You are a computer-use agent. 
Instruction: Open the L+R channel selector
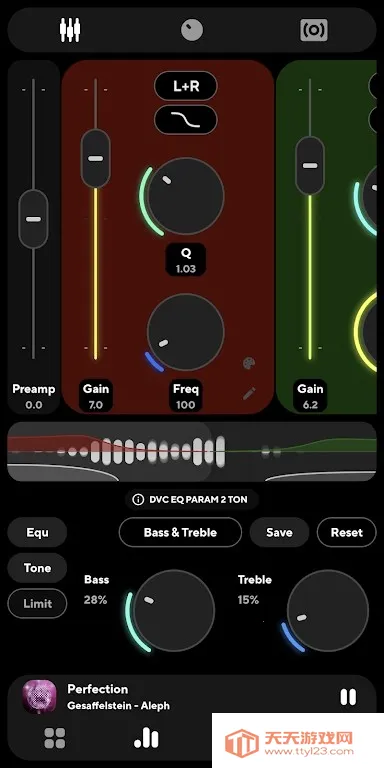pos(186,87)
